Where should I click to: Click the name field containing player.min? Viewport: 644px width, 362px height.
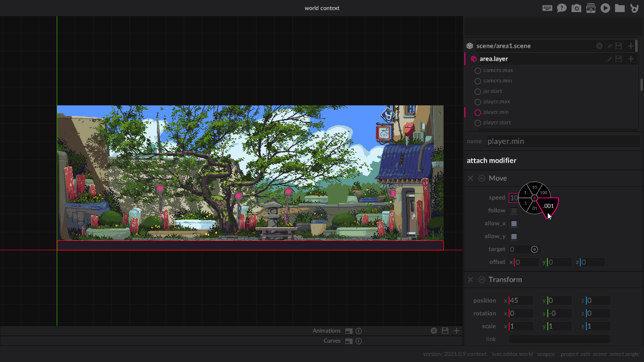(x=563, y=141)
